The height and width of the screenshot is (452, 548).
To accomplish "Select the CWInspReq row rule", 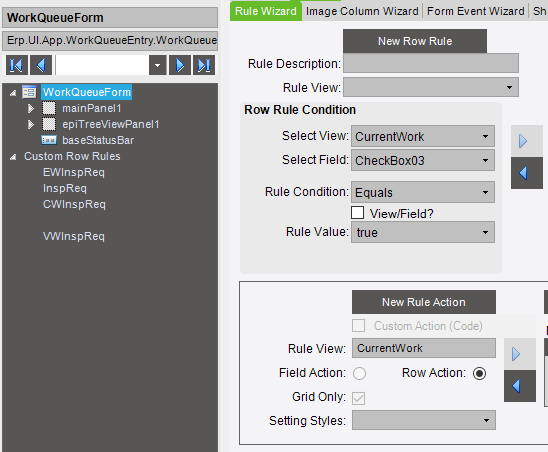I will pos(74,204).
